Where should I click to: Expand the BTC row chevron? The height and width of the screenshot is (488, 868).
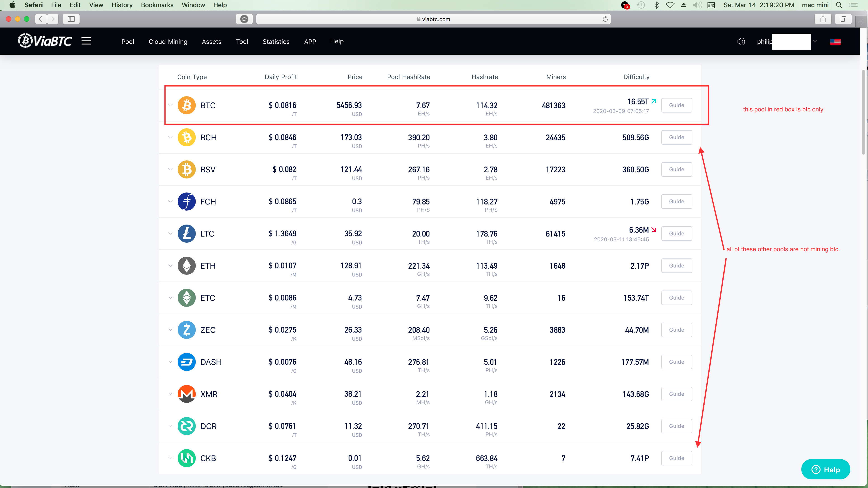(170, 106)
